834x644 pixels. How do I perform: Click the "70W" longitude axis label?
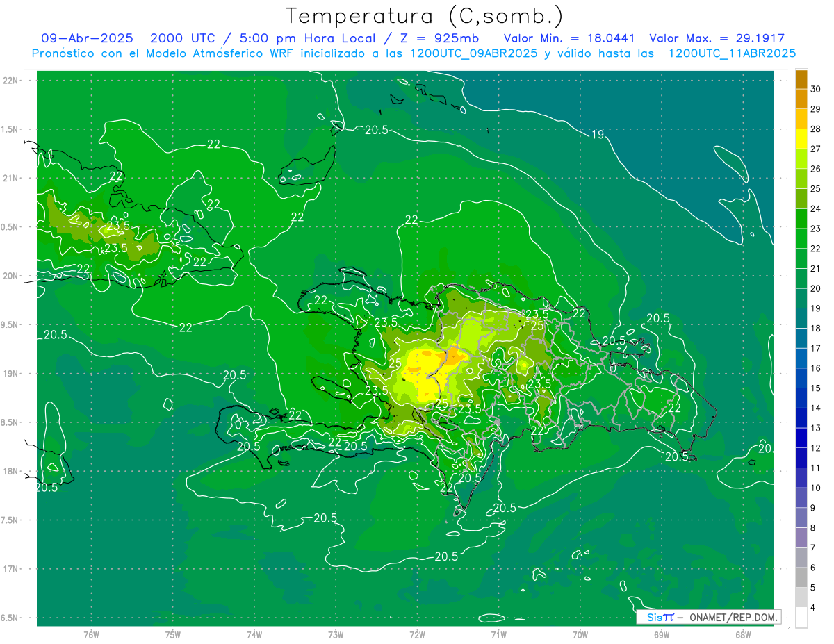[x=580, y=635]
